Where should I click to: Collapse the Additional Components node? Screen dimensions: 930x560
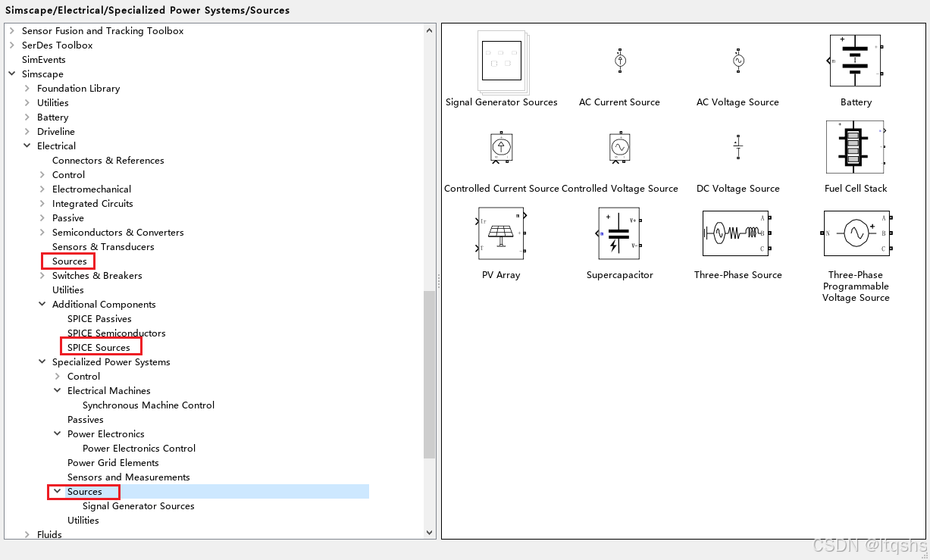coord(42,305)
